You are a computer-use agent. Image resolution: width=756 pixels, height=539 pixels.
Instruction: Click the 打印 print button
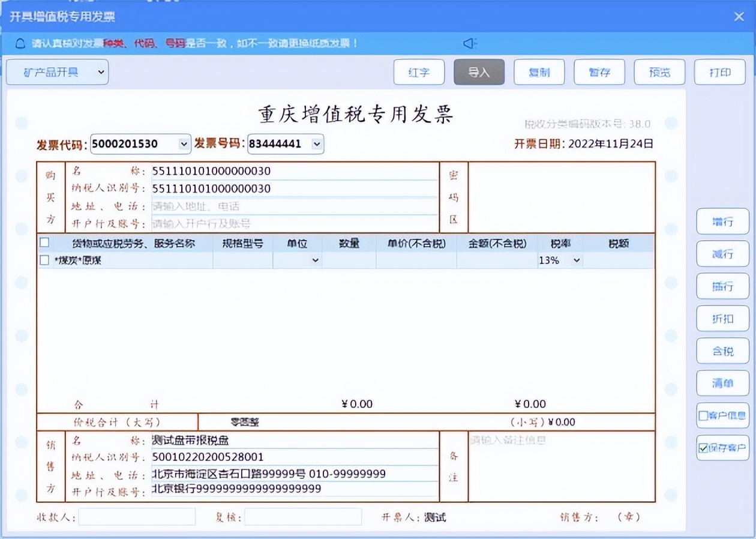[719, 71]
